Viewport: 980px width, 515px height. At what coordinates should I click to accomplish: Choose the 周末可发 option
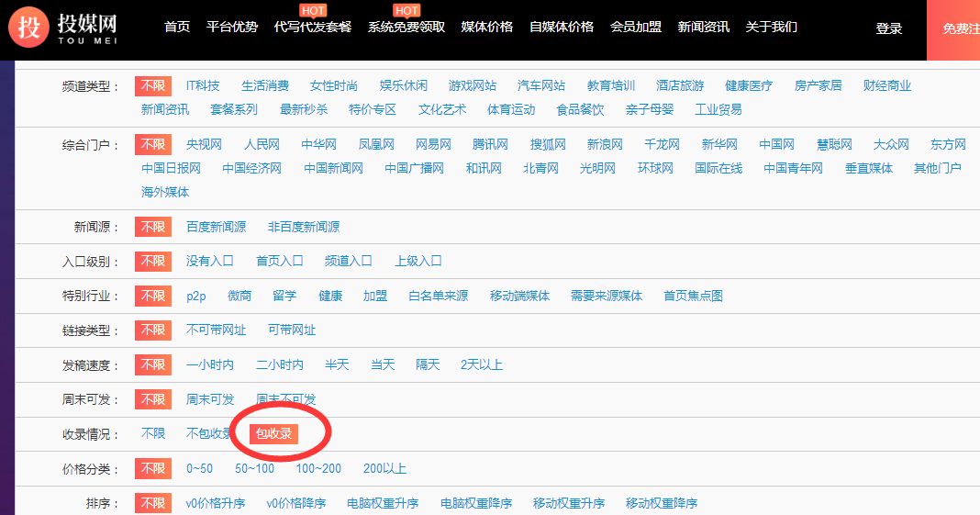(x=210, y=399)
